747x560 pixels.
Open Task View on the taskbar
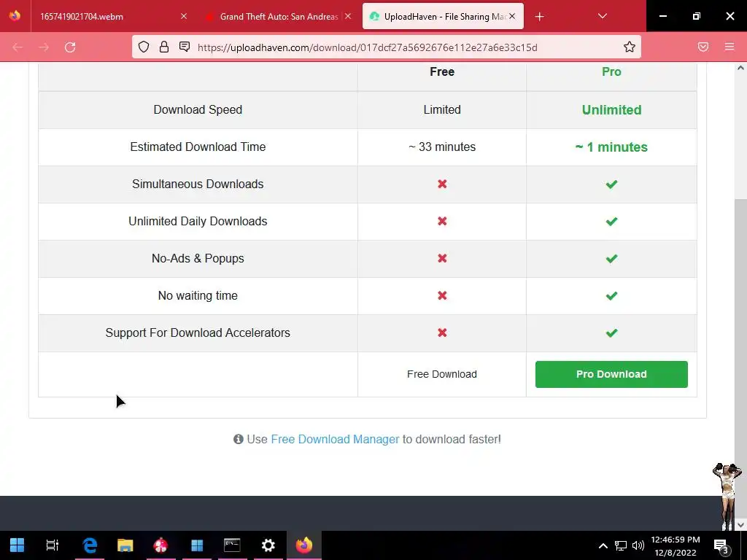coord(52,545)
